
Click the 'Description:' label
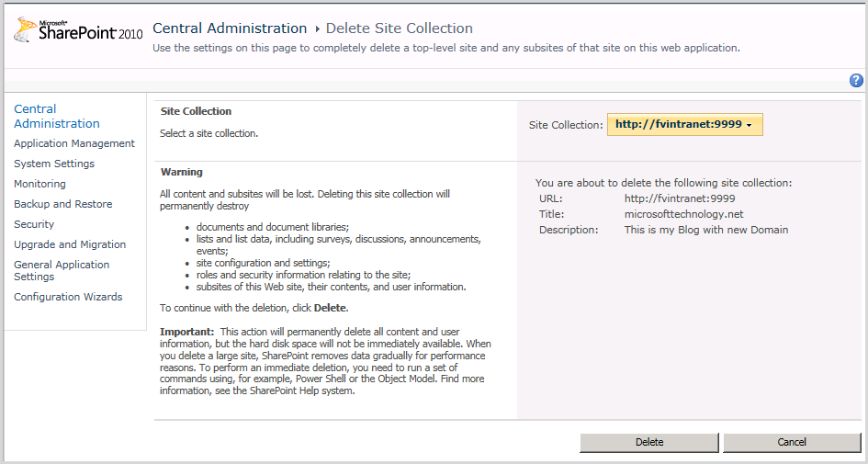click(x=569, y=229)
